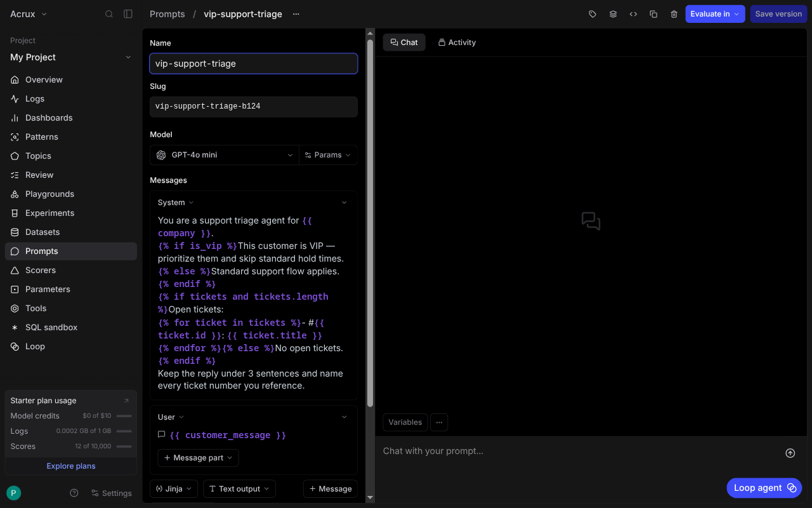812x508 pixels.
Task: Open Dashboards page
Action: [x=71, y=118]
